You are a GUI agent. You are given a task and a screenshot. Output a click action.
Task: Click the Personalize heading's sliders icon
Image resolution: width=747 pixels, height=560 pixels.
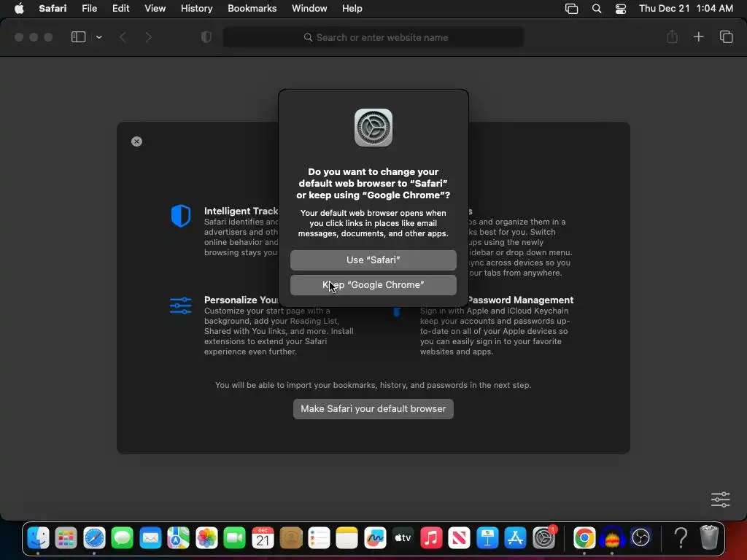point(181,306)
